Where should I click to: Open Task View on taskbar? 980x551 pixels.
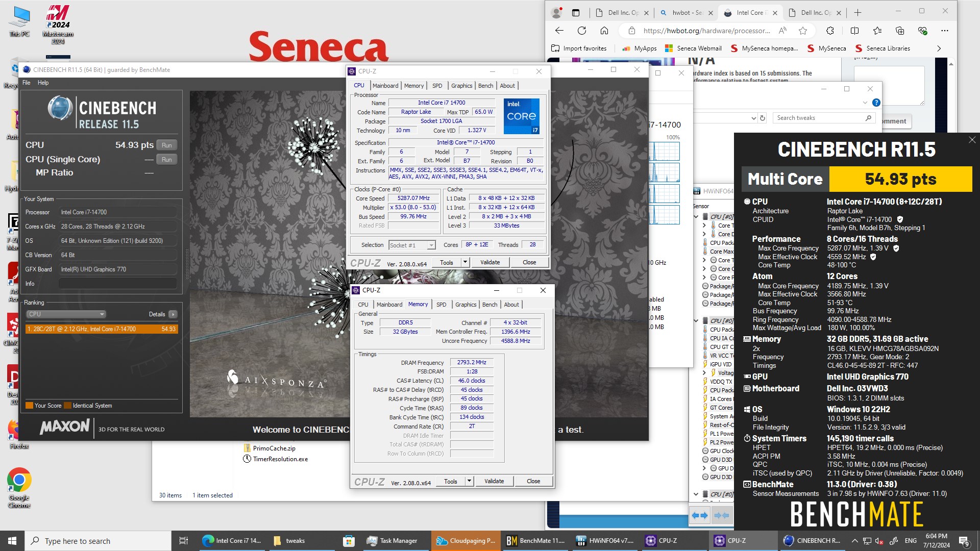pyautogui.click(x=184, y=541)
